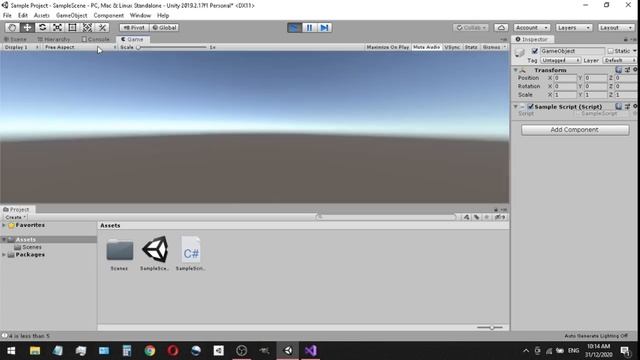
Task: Click the favorite star icon in Project toolbar
Action: (x=487, y=217)
